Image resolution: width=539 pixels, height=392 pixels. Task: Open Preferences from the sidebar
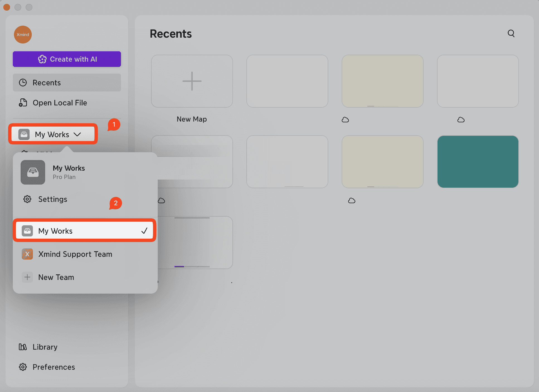point(54,367)
